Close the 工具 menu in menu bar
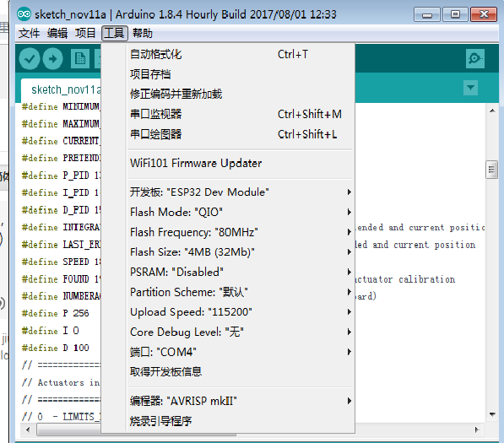Viewport: 504px width, 443px height. (115, 33)
